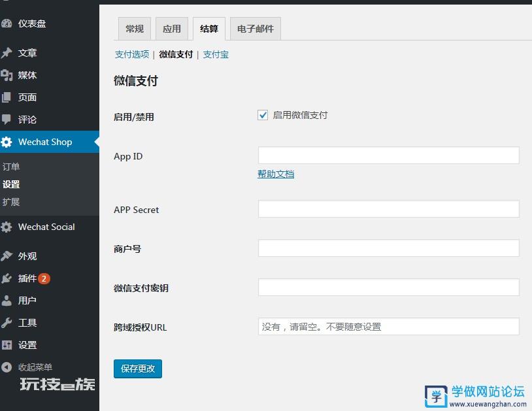
Task: Open the 支付选项 sub-section link
Action: (132, 55)
